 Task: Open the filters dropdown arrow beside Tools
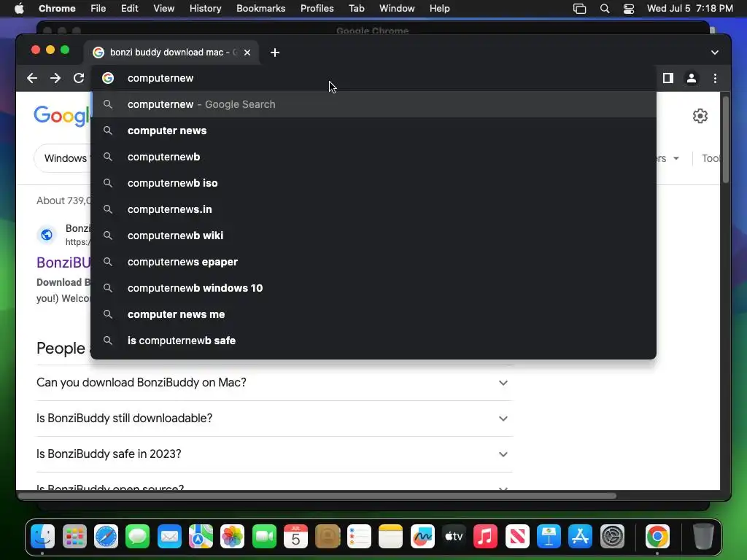676,158
